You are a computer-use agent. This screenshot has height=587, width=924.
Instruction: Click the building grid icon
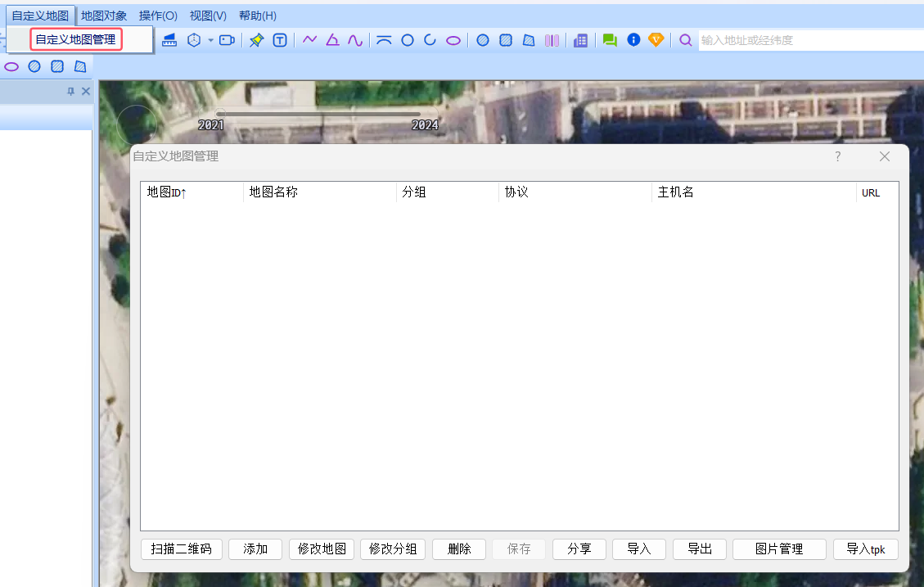[x=580, y=40]
